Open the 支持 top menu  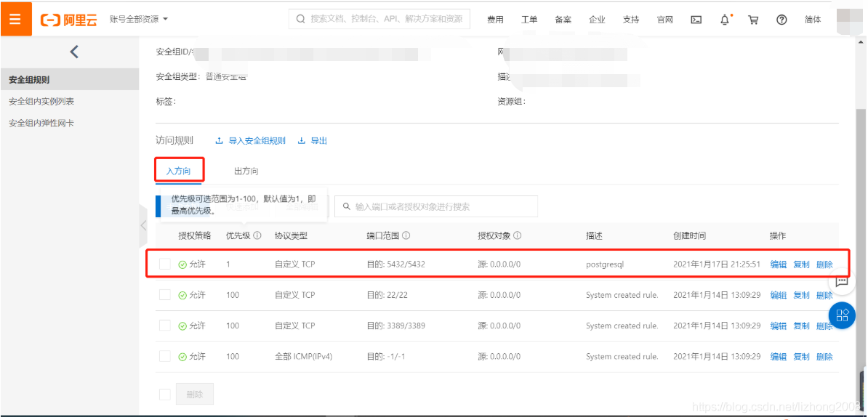[631, 20]
